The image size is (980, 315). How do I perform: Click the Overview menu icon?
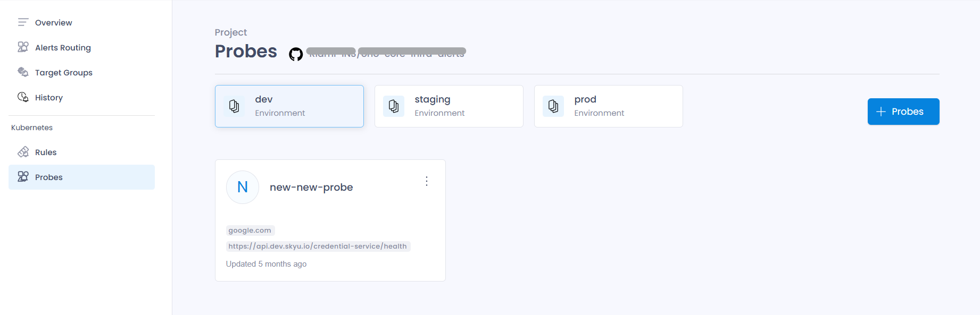(x=23, y=22)
